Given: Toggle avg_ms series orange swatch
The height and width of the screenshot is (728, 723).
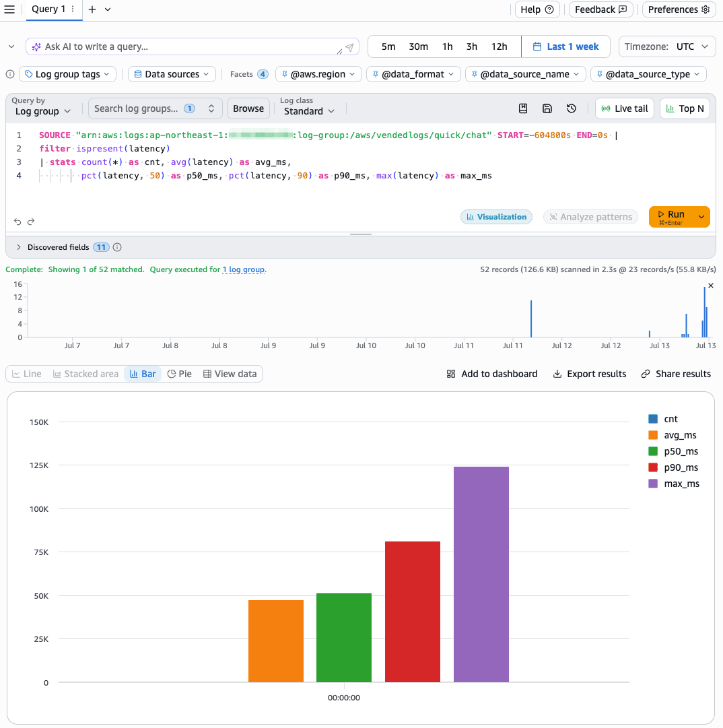Looking at the screenshot, I should point(653,435).
